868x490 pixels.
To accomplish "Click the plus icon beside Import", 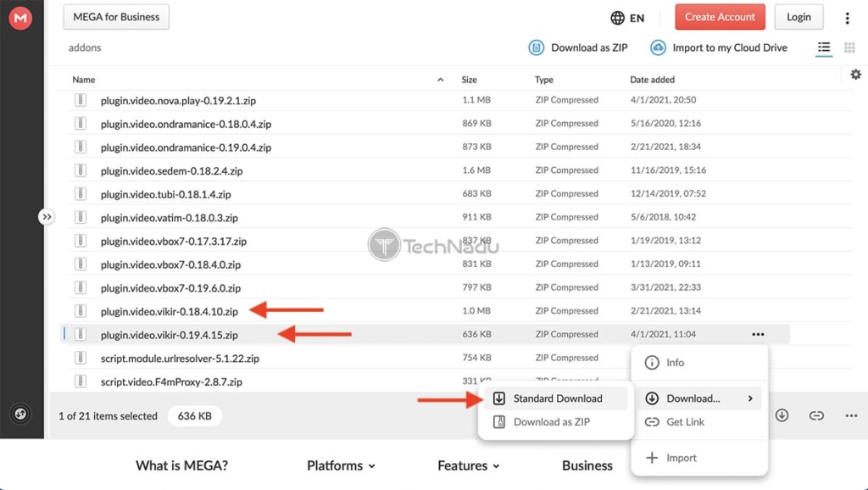I will click(x=652, y=458).
